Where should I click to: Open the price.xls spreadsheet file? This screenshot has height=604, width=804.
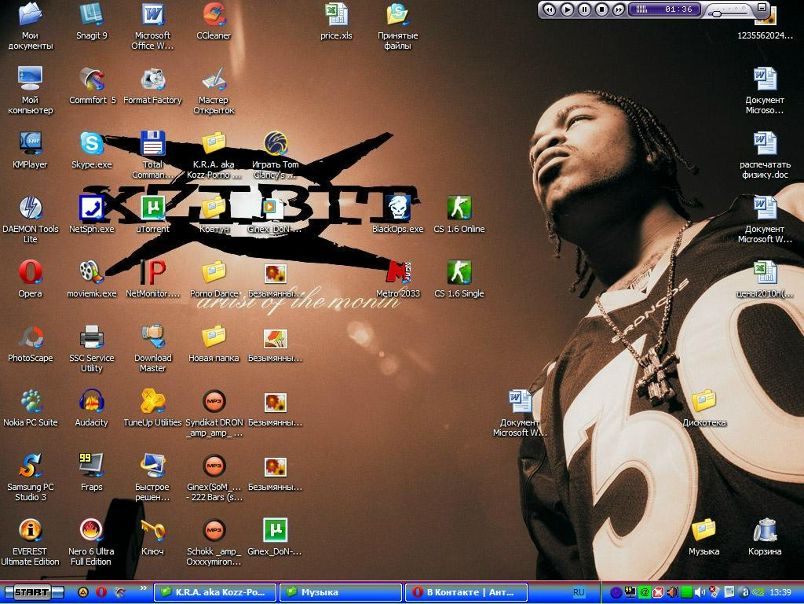click(336, 15)
